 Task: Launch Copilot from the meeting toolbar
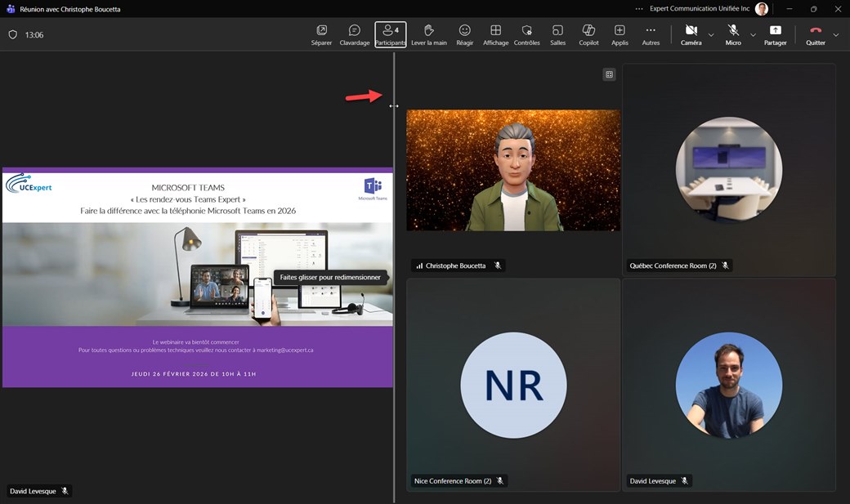[x=588, y=34]
